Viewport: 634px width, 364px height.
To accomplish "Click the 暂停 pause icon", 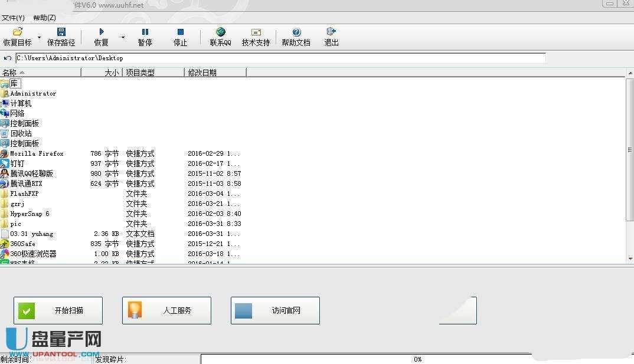I will (145, 32).
